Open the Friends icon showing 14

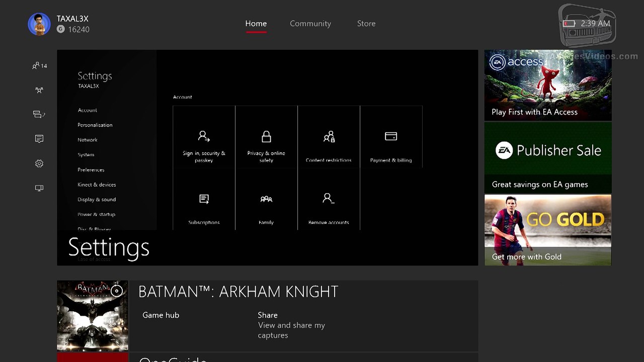click(39, 65)
